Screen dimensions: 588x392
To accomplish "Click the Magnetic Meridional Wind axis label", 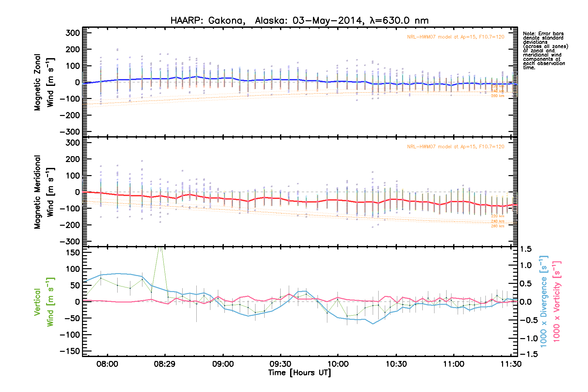I will (x=44, y=192).
